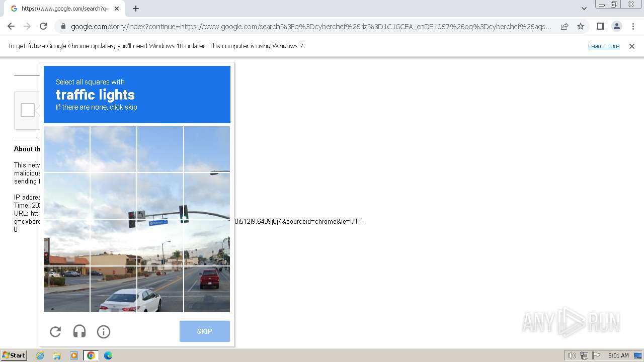Select the tile with the blue street sign
644x362 pixels.
160,242
